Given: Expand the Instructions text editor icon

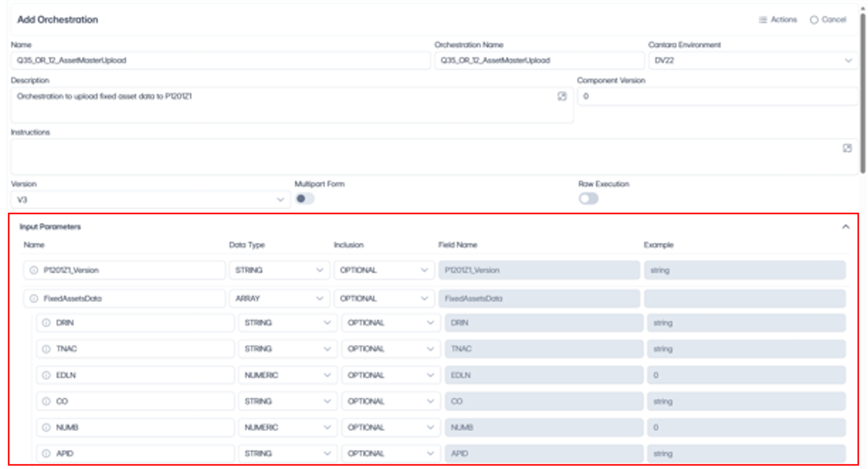Looking at the screenshot, I should pyautogui.click(x=847, y=148).
